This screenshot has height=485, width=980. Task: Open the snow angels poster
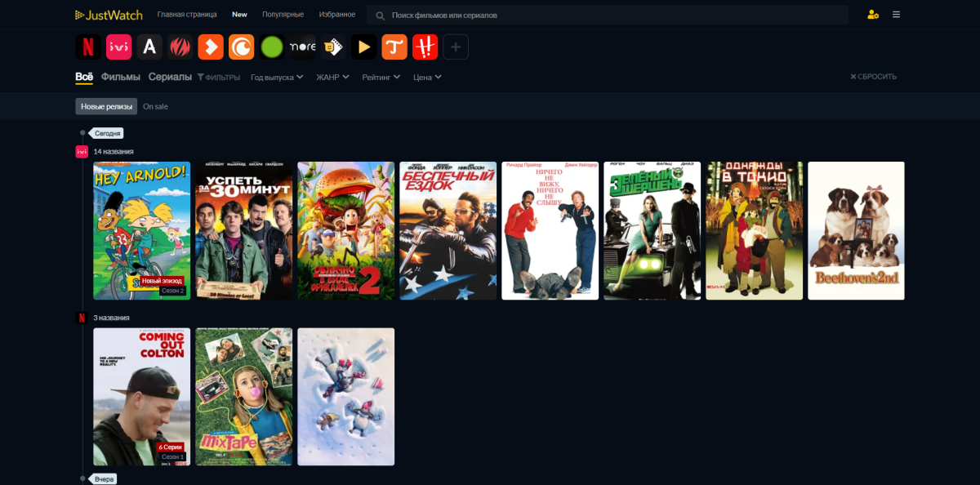coord(346,397)
